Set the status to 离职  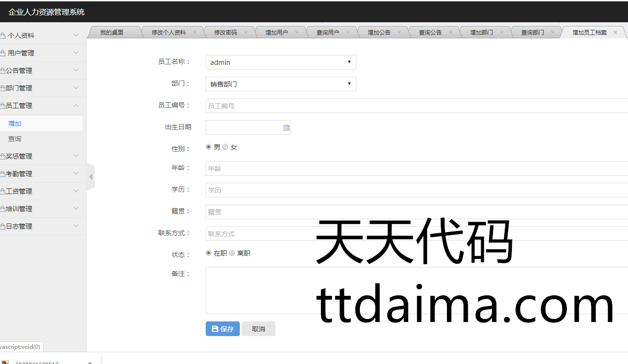coord(232,253)
